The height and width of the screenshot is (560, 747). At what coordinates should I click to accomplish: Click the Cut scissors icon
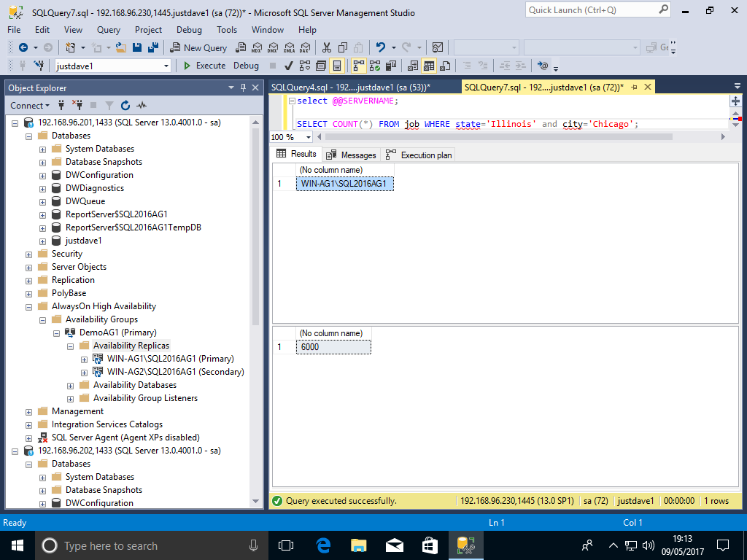(x=327, y=47)
